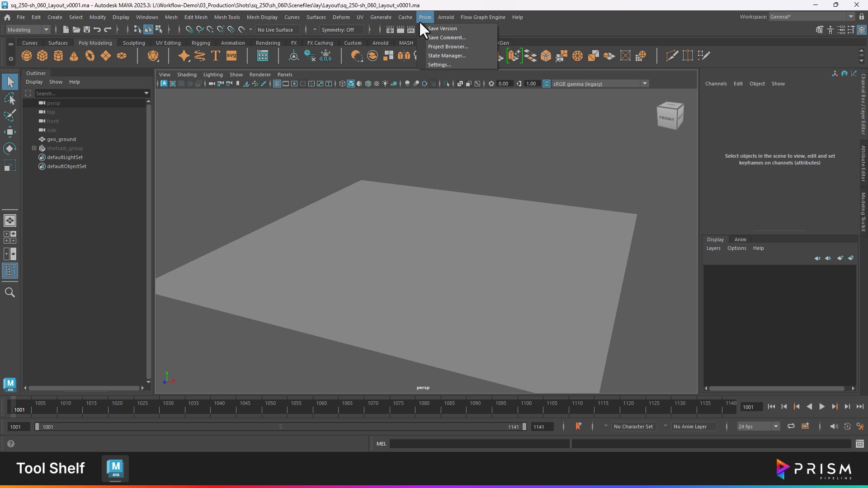Image resolution: width=868 pixels, height=488 pixels.
Task: Click the SVG import shelf icon
Action: coord(231,56)
